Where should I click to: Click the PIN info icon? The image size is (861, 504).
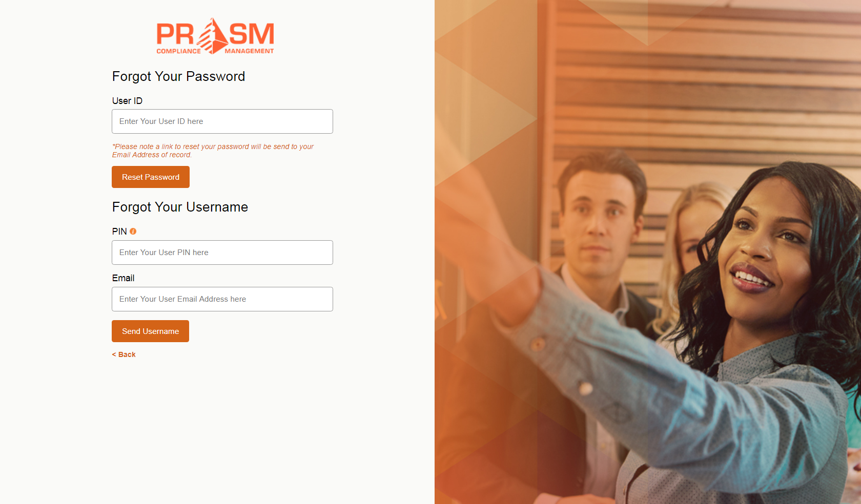133,232
